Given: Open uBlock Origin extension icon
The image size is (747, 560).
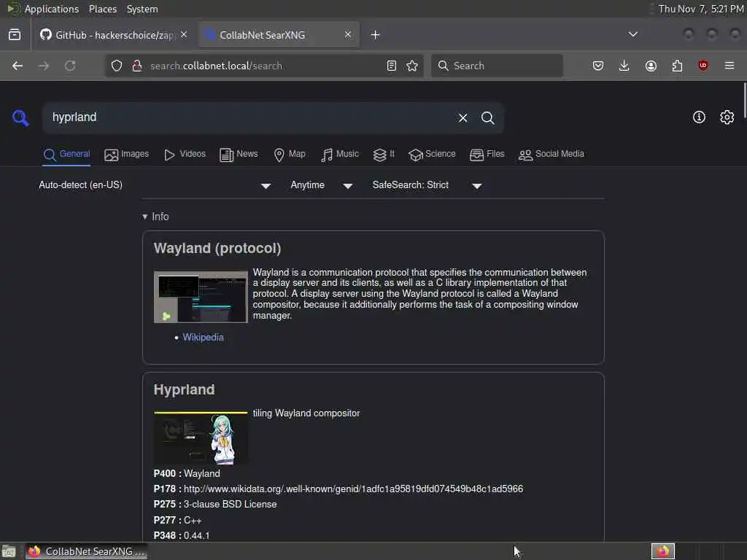Looking at the screenshot, I should coord(703,66).
